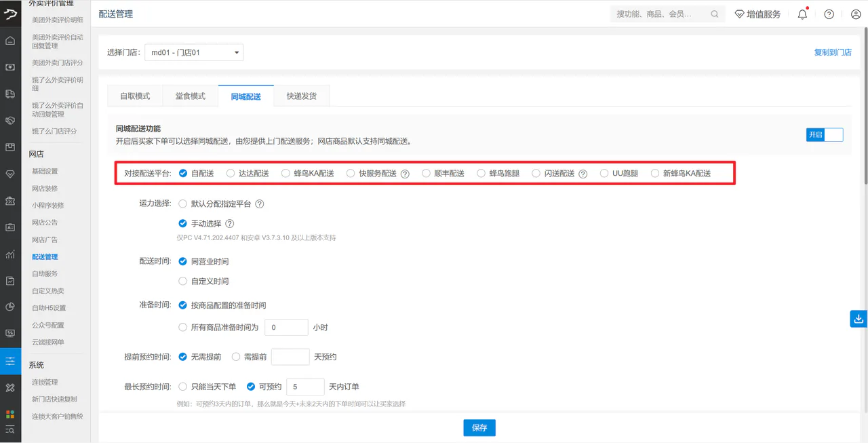Viewport: 868px width, 443px height.
Task: Select the 达达配送 delivery platform option
Action: tap(248, 174)
